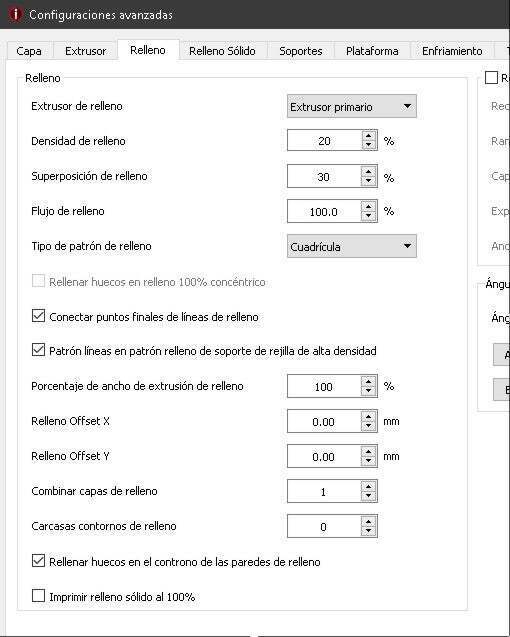Switch to the Enfriamiento tab
Viewport: 510px width, 637px height.
pyautogui.click(x=452, y=51)
